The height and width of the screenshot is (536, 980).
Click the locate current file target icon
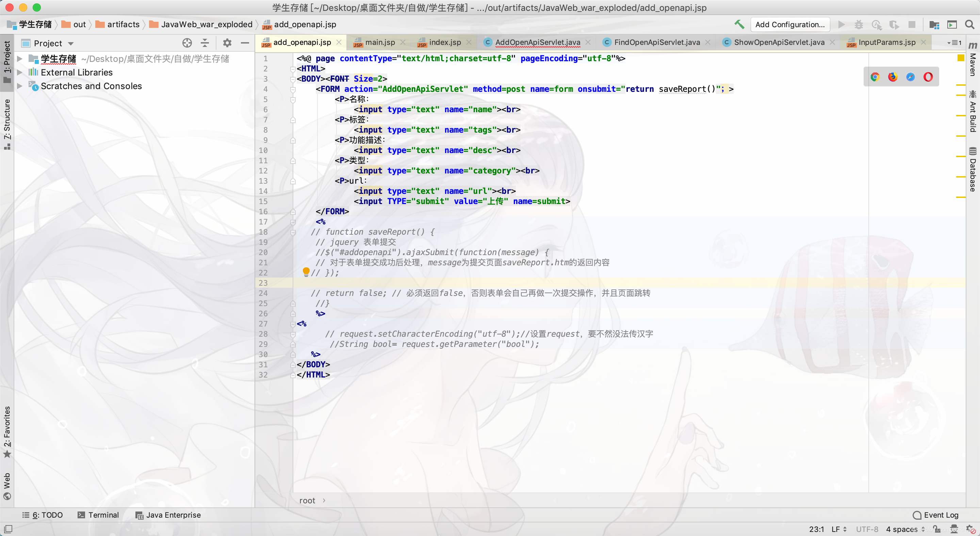coord(187,43)
